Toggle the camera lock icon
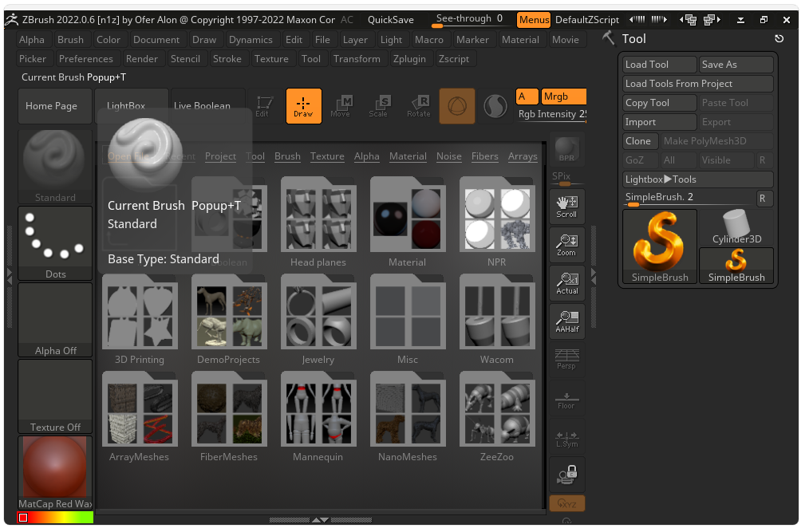The image size is (805, 532). (566, 475)
